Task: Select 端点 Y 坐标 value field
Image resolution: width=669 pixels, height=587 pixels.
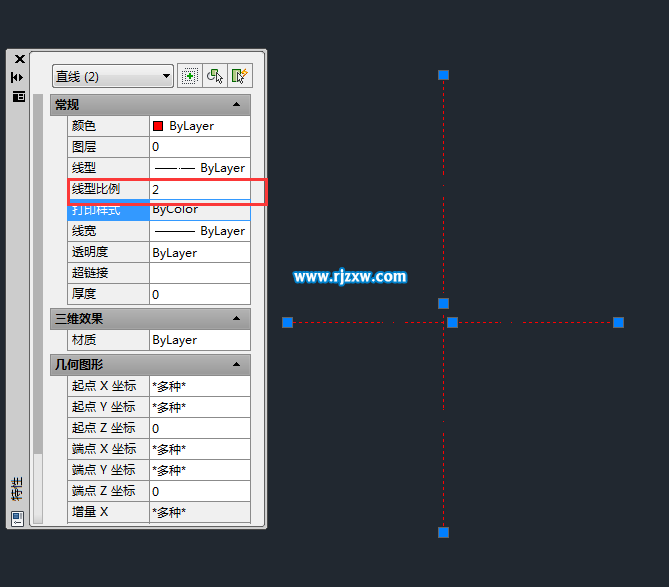Action: coord(200,470)
